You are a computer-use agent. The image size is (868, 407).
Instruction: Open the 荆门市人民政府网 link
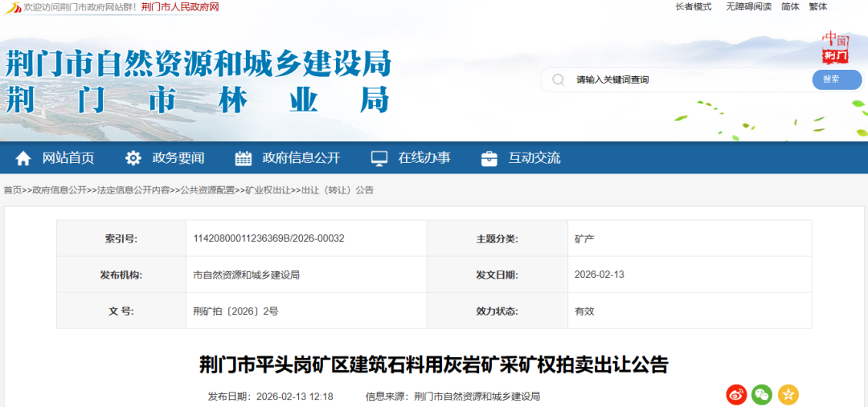coord(180,7)
